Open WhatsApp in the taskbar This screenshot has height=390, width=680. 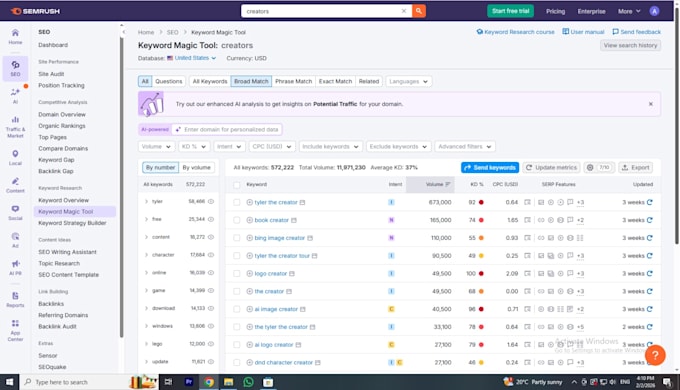(x=248, y=382)
